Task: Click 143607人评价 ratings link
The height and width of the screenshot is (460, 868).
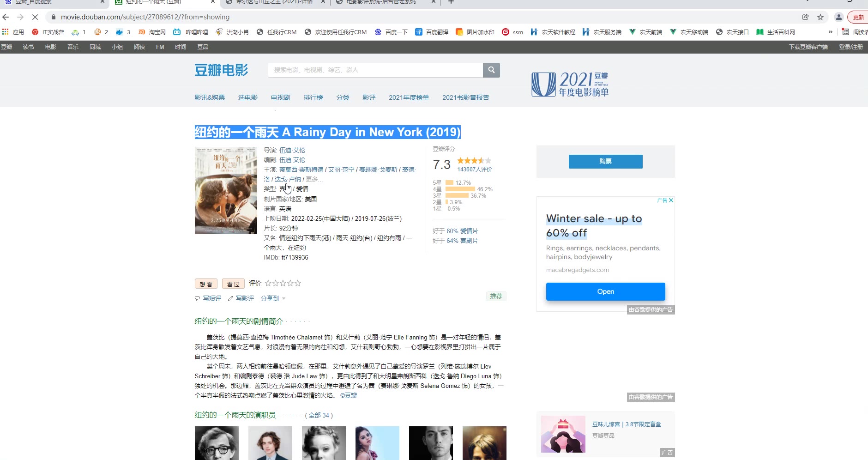Action: pos(475,169)
